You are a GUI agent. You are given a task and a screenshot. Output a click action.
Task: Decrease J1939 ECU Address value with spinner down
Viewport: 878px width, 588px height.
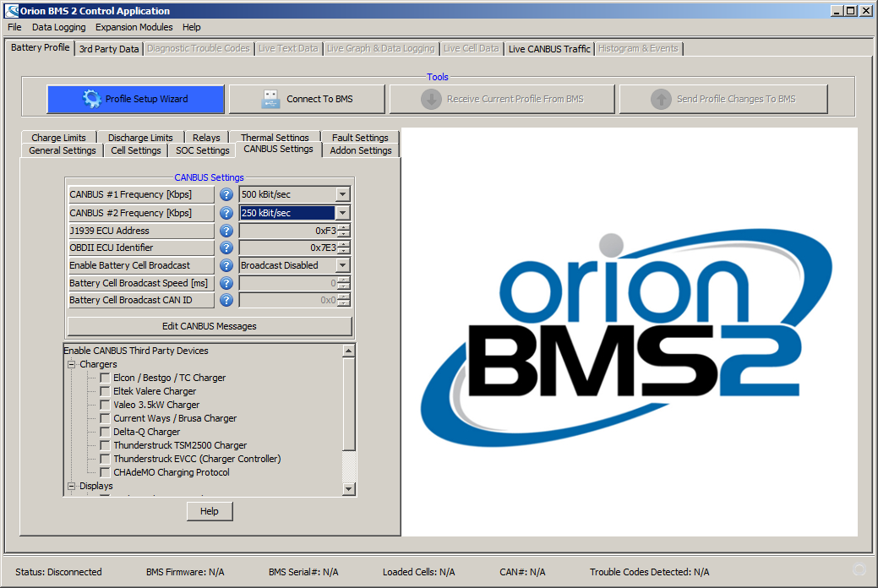(x=344, y=234)
